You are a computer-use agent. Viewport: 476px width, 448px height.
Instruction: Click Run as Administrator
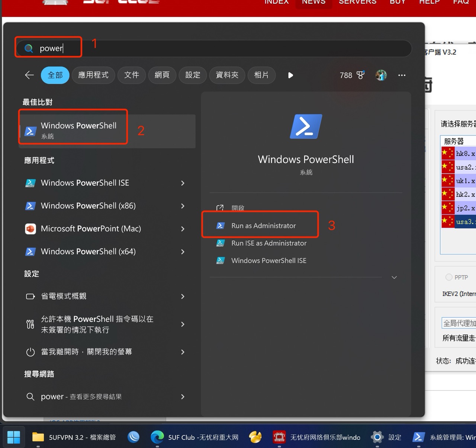click(263, 225)
